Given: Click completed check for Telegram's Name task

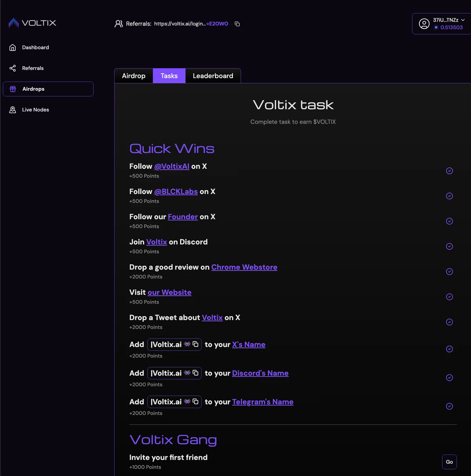Looking at the screenshot, I should pyautogui.click(x=449, y=406).
